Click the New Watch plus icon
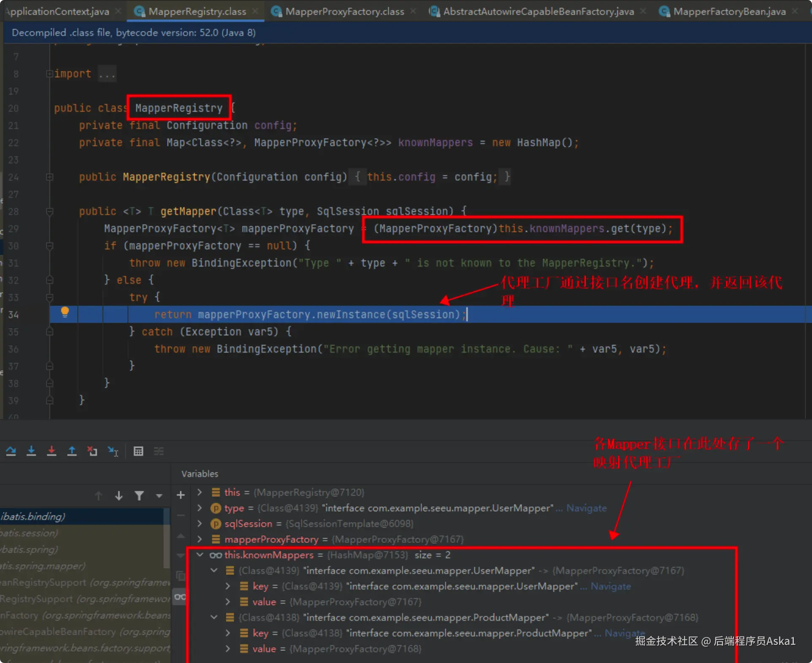Viewport: 812px width, 663px height. click(x=181, y=495)
